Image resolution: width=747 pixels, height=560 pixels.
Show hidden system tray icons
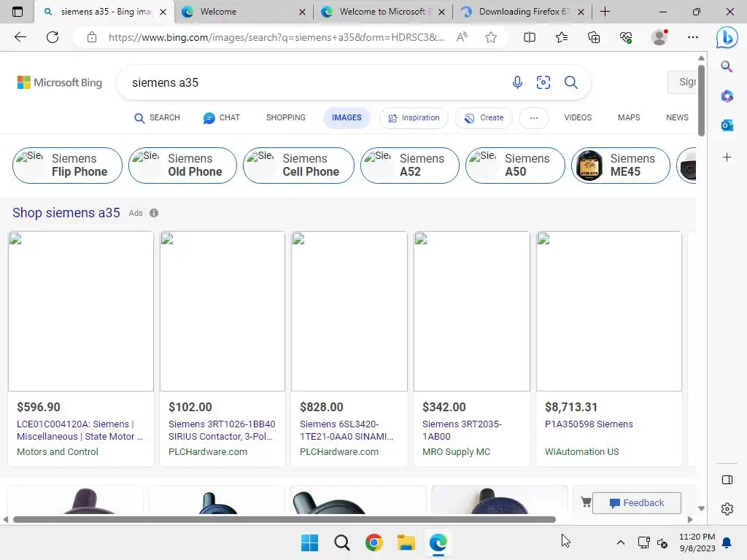pos(620,542)
